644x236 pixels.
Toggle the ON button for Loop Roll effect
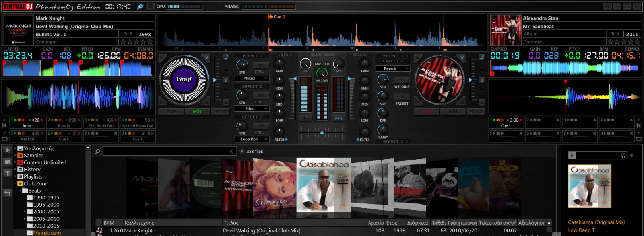(x=262, y=126)
